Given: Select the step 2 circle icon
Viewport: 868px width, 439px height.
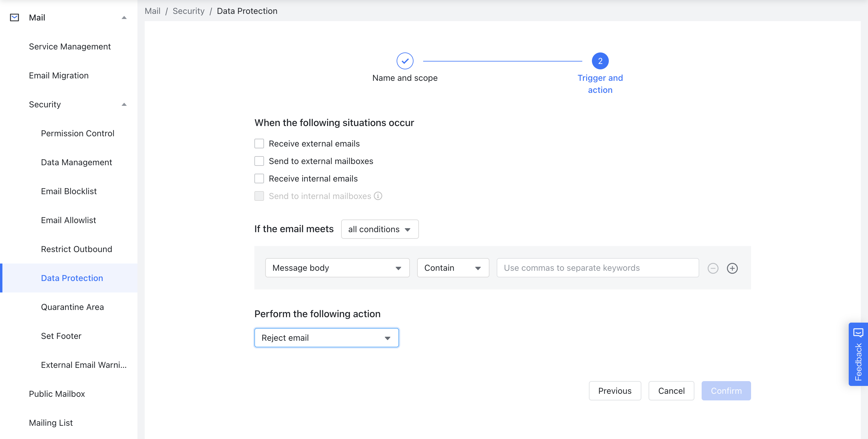Looking at the screenshot, I should pos(600,61).
